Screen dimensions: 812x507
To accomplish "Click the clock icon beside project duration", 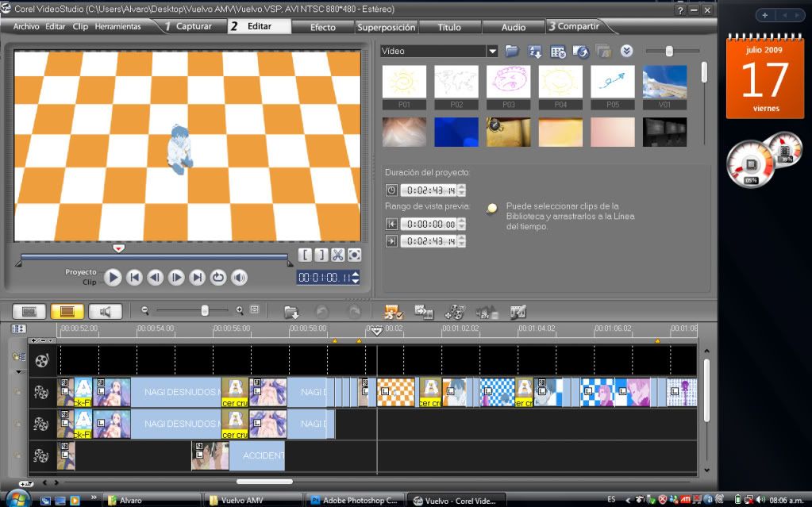I will [x=391, y=190].
